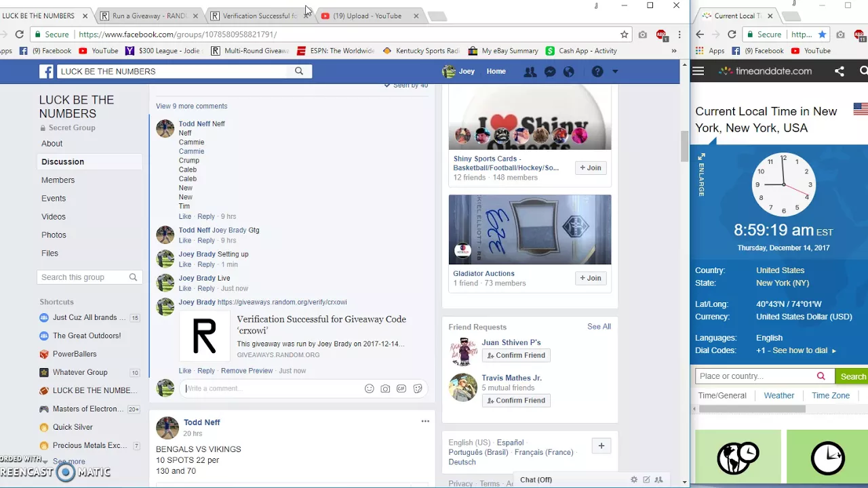Image resolution: width=868 pixels, height=488 pixels.
Task: Click the Facebook search magnifier icon
Action: tap(299, 71)
